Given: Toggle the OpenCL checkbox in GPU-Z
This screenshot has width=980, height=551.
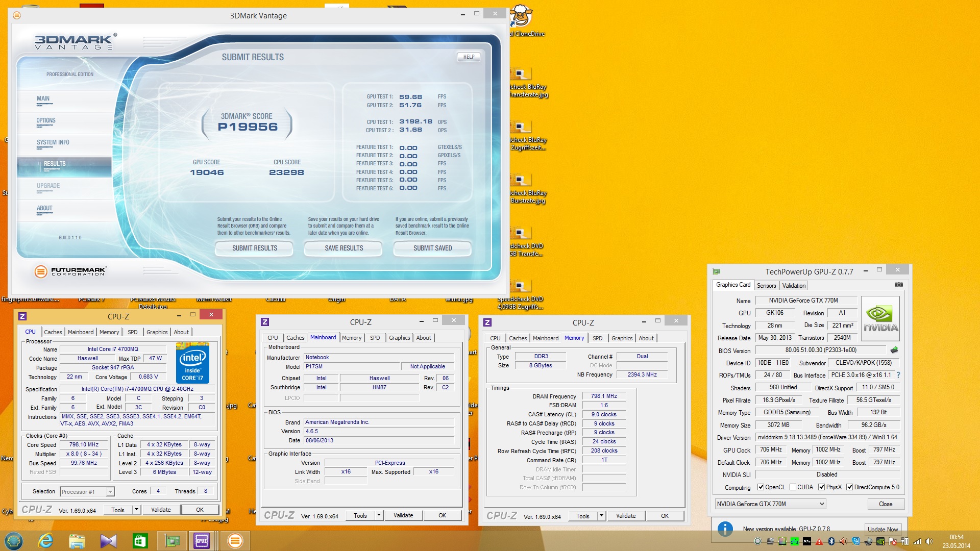Looking at the screenshot, I should (761, 487).
